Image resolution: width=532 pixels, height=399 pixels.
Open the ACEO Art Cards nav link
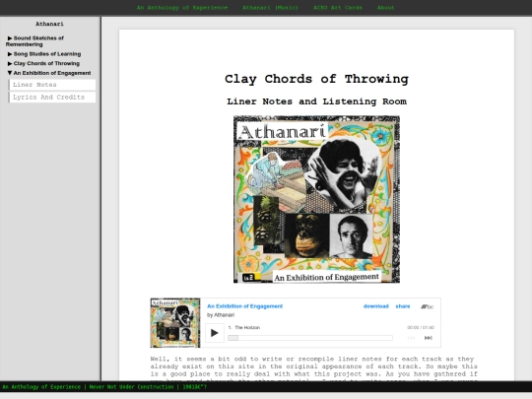(x=338, y=8)
